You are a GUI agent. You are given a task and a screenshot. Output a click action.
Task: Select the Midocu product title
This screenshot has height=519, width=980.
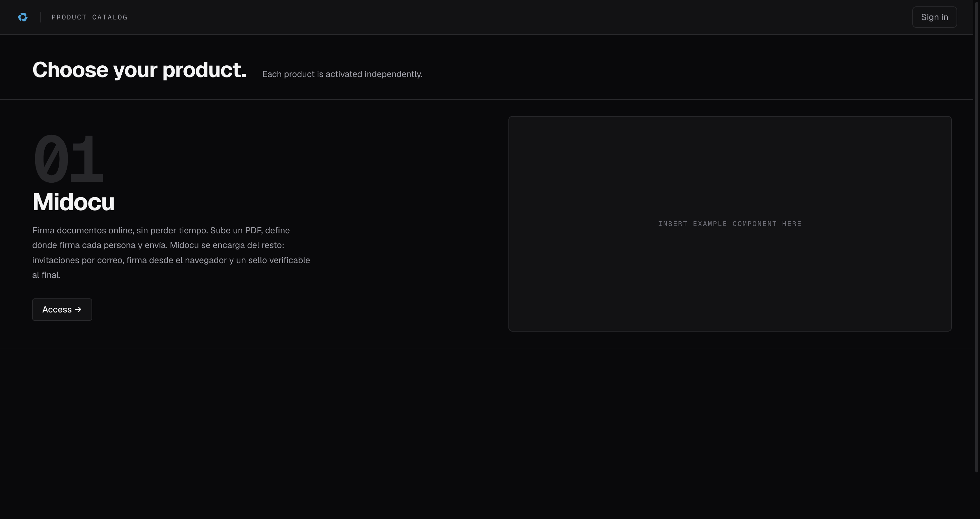73,201
